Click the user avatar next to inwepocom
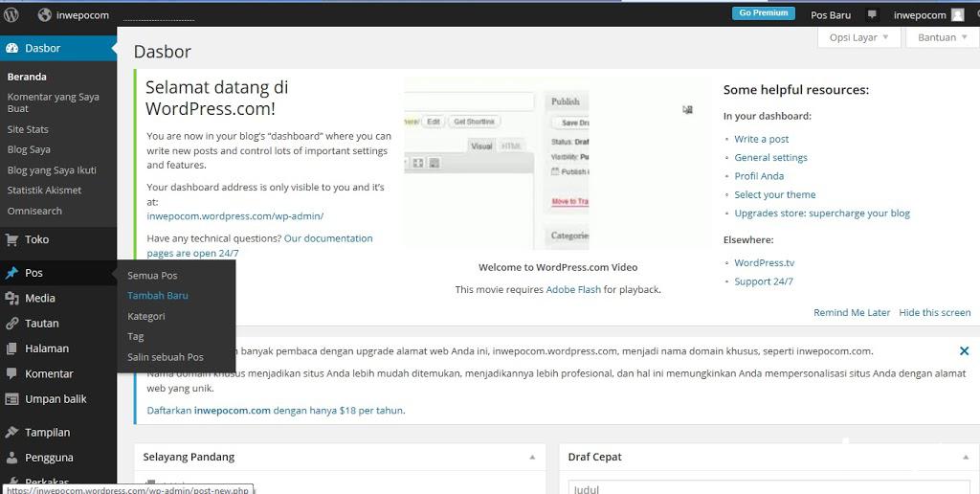 point(957,15)
